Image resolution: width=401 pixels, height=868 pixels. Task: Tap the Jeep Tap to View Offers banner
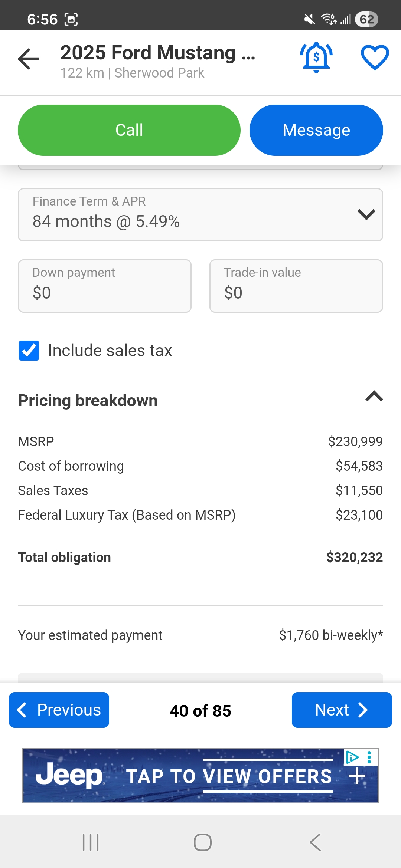point(200,776)
